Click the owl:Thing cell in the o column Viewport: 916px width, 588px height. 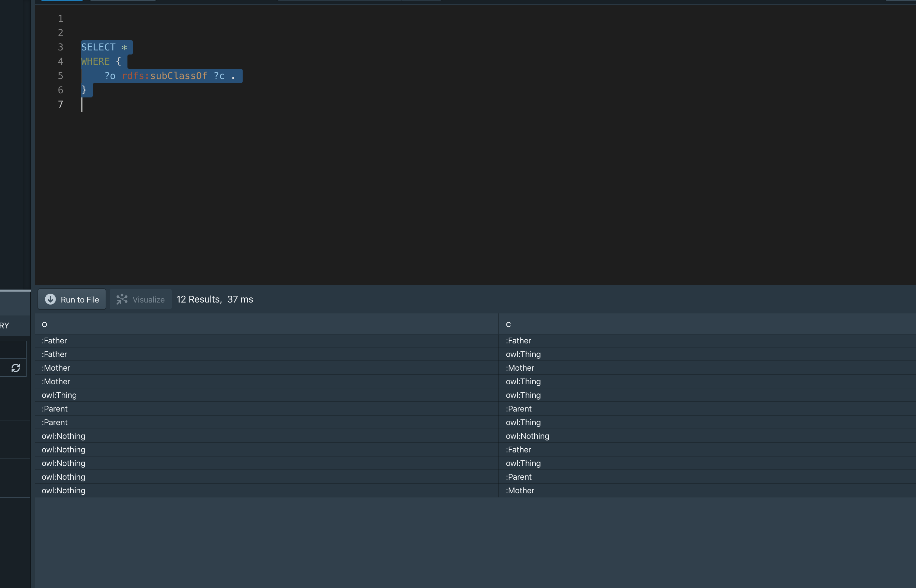point(59,395)
